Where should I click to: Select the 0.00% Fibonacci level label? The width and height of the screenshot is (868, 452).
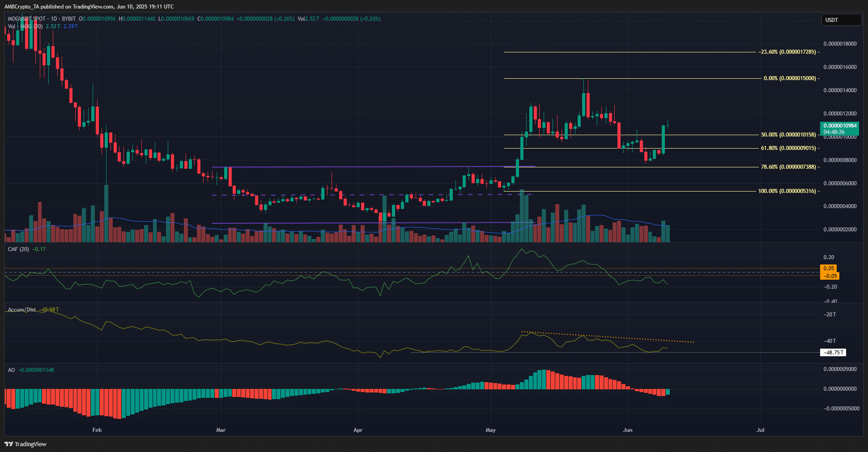[x=790, y=78]
